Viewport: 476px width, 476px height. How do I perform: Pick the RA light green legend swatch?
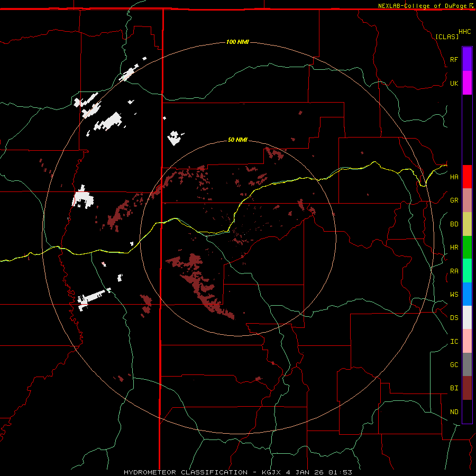467,271
